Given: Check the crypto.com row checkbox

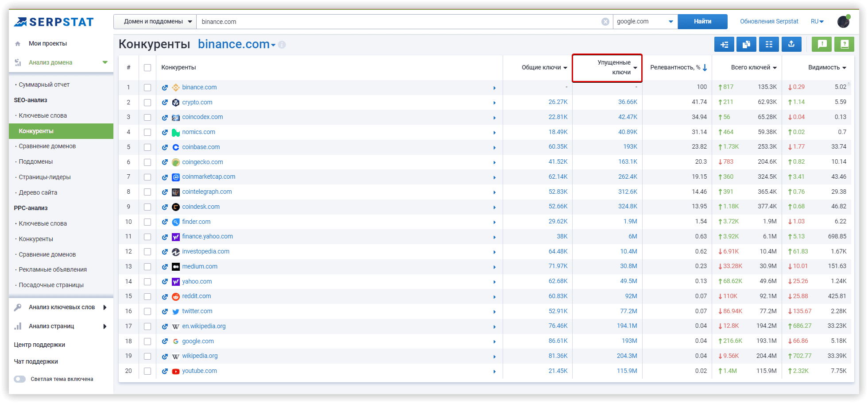Looking at the screenshot, I should pyautogui.click(x=147, y=103).
